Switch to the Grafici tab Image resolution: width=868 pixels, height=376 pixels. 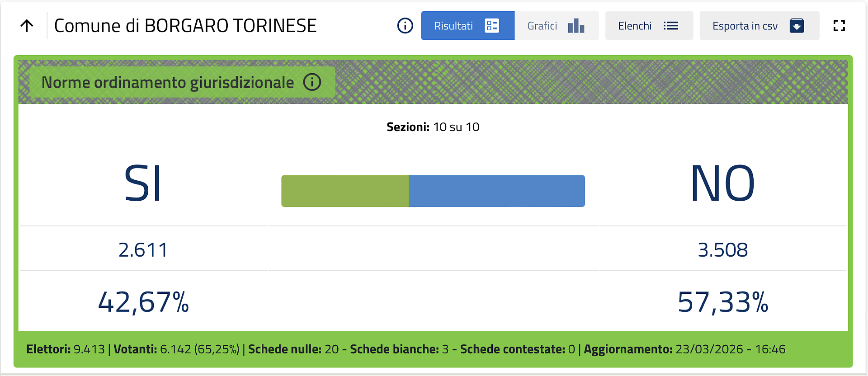(542, 26)
